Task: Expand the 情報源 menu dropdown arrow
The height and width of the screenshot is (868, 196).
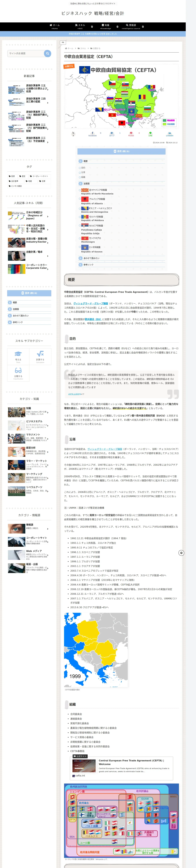Action: tap(143, 27)
